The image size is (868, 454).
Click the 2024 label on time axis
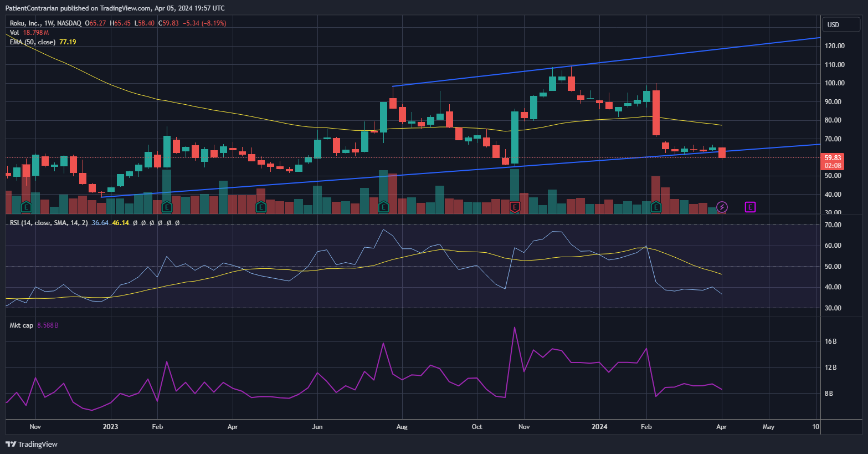click(x=599, y=427)
